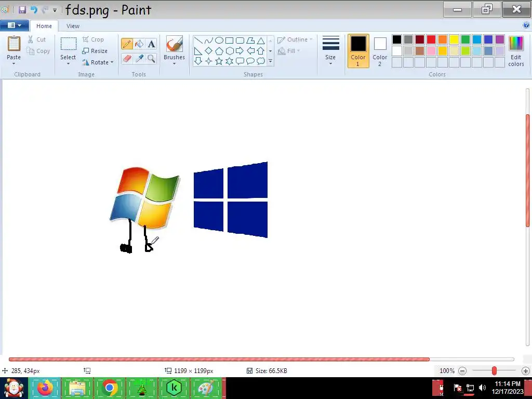This screenshot has height=399, width=532.
Task: Open the Size line thickness dropdown
Action: pos(330,51)
